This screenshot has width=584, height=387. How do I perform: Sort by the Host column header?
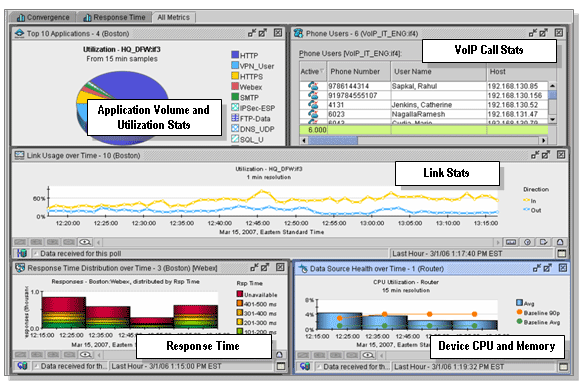pyautogui.click(x=521, y=71)
